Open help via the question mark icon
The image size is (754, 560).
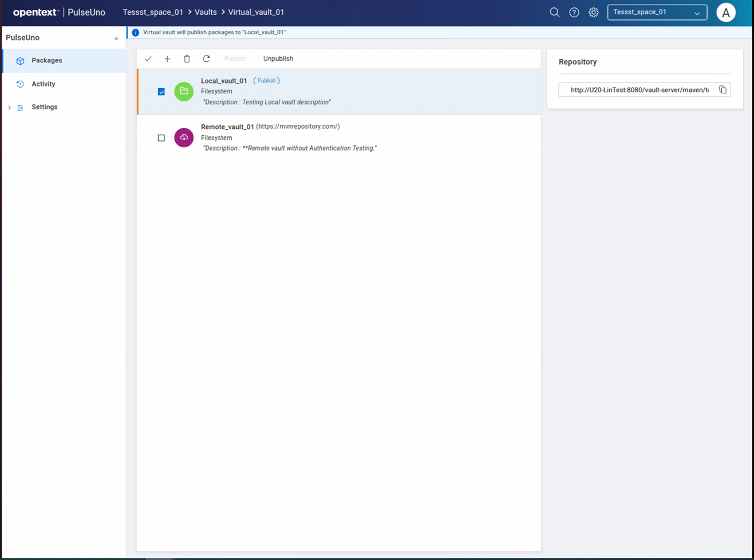574,13
